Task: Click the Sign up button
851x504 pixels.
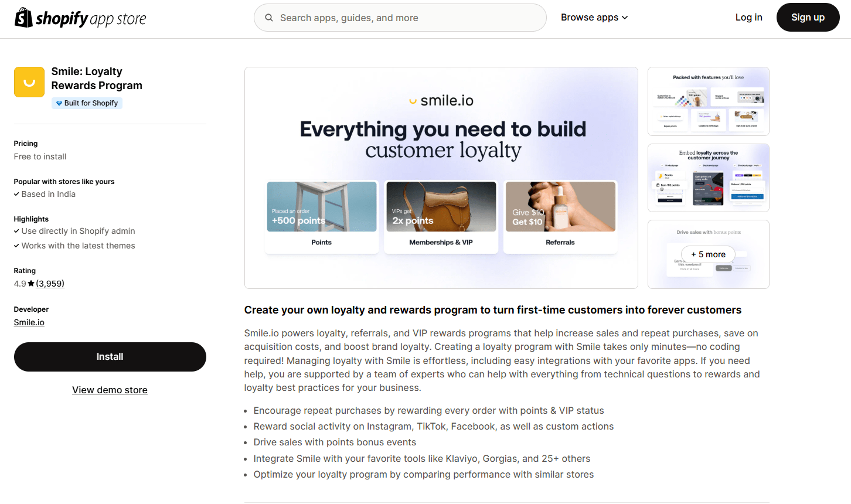Action: click(808, 18)
